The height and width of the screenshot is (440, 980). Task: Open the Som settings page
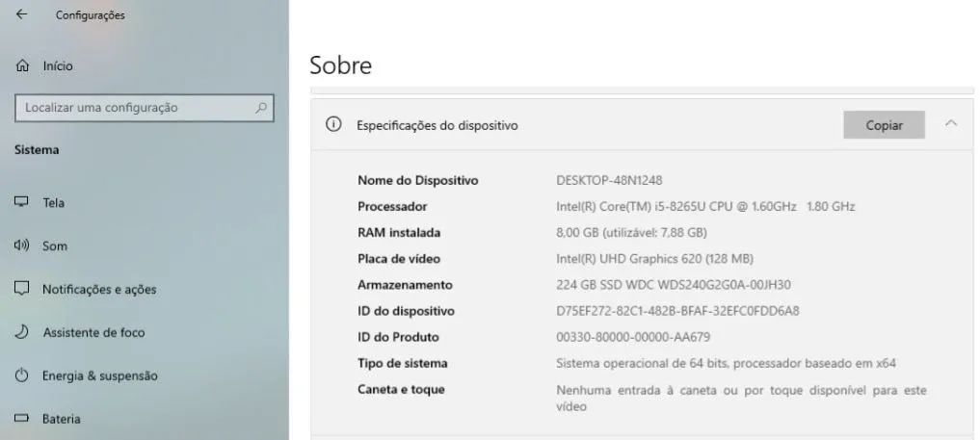pyautogui.click(x=54, y=246)
